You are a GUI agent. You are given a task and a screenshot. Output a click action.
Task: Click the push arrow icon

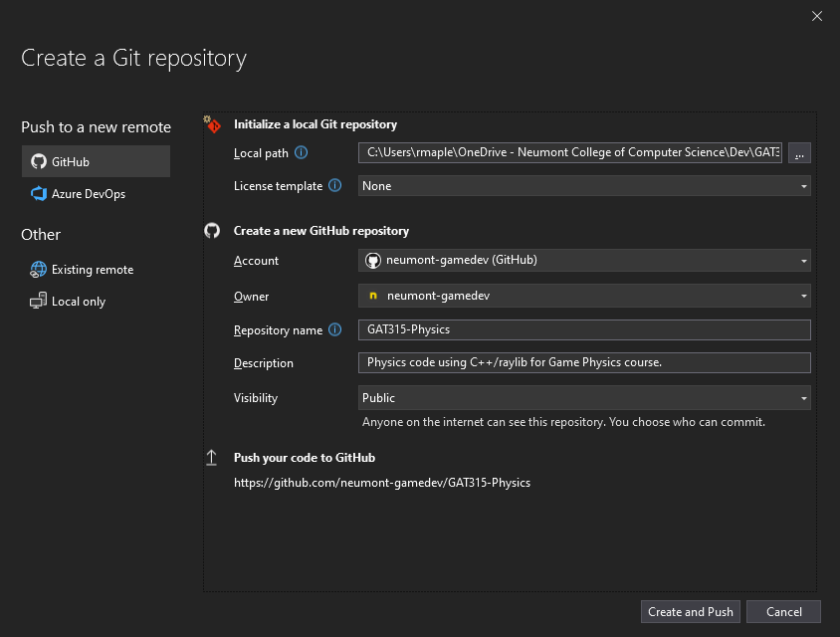(212, 458)
